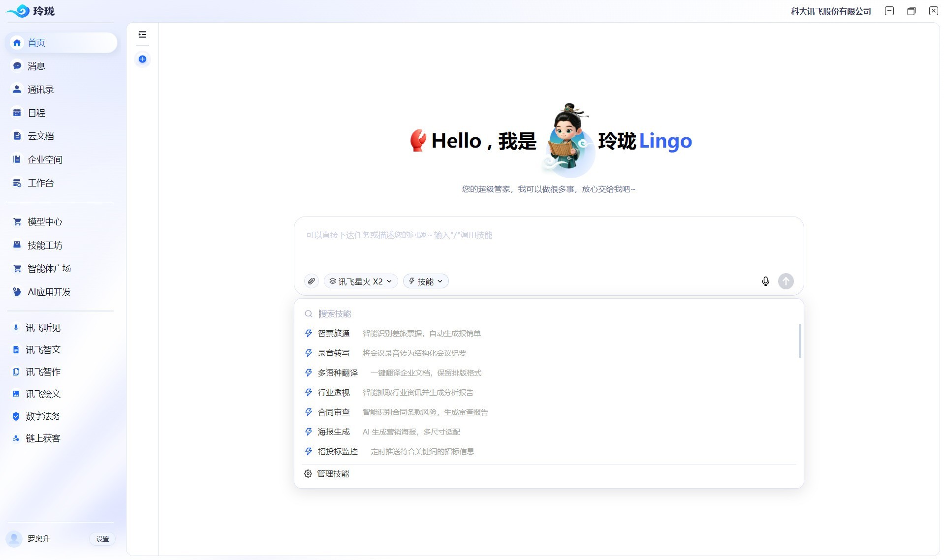Screen dimensions: 944x560
Task: Click the 科大讯飞股份有限公司 company name
Action: 831,11
